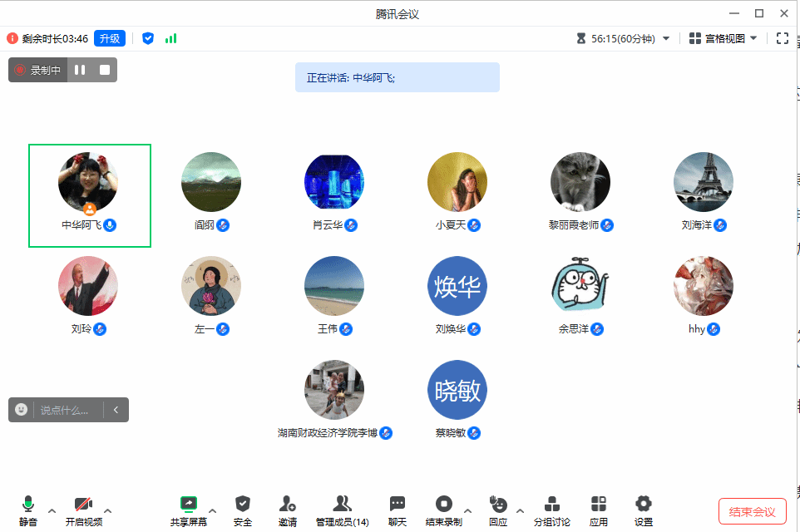This screenshot has height=532, width=800.
Task: Click the 剩余时长03:46 remaining time text
Action: (x=55, y=39)
